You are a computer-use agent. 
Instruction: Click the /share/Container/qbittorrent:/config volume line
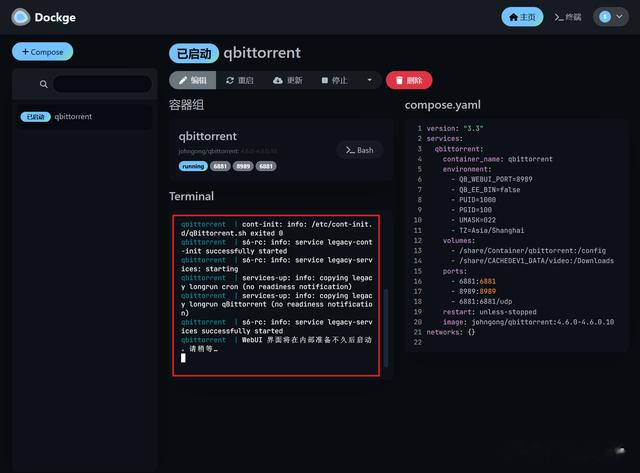(x=528, y=251)
